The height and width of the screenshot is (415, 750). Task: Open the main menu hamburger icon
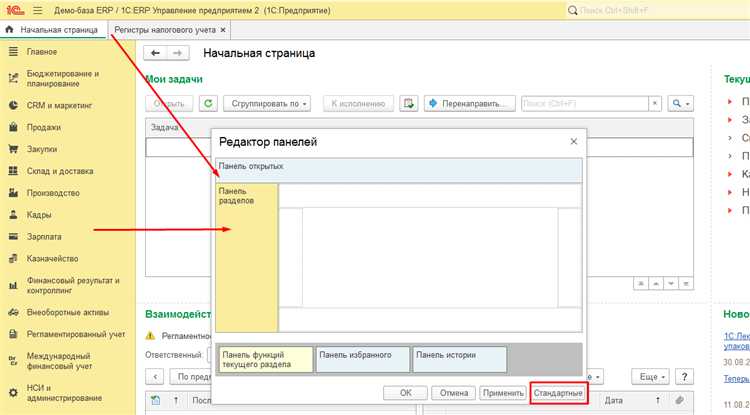point(38,10)
